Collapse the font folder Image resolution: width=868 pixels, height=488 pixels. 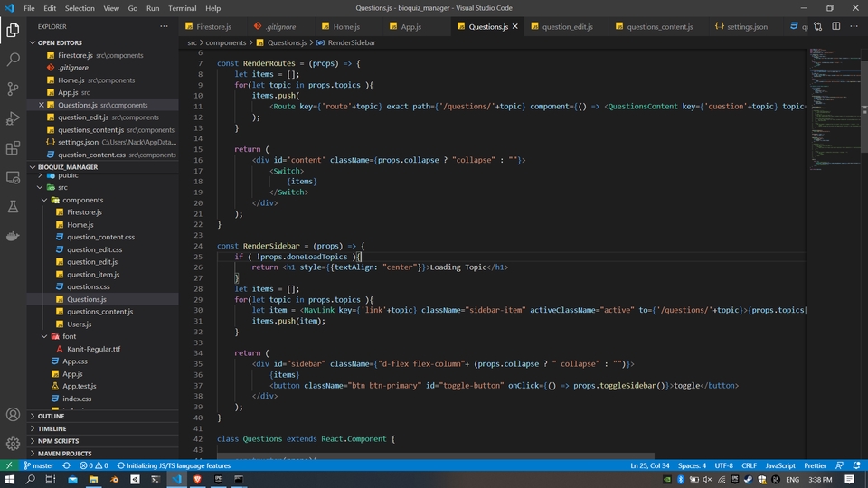[44, 336]
